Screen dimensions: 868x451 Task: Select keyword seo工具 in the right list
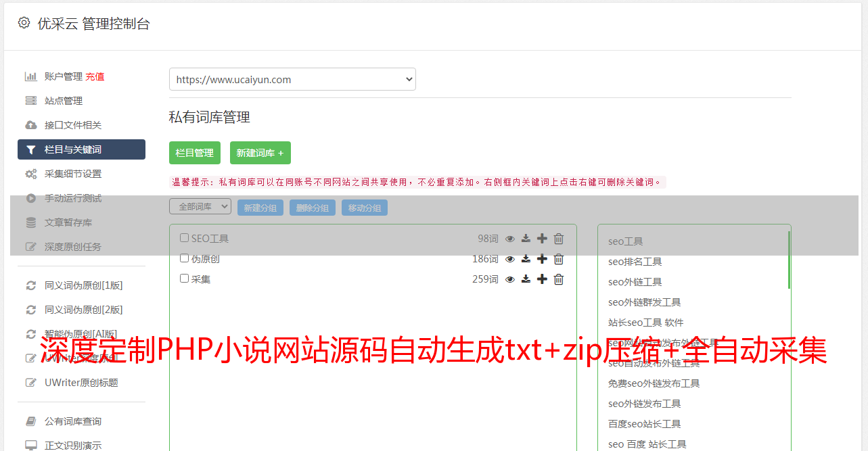point(626,241)
